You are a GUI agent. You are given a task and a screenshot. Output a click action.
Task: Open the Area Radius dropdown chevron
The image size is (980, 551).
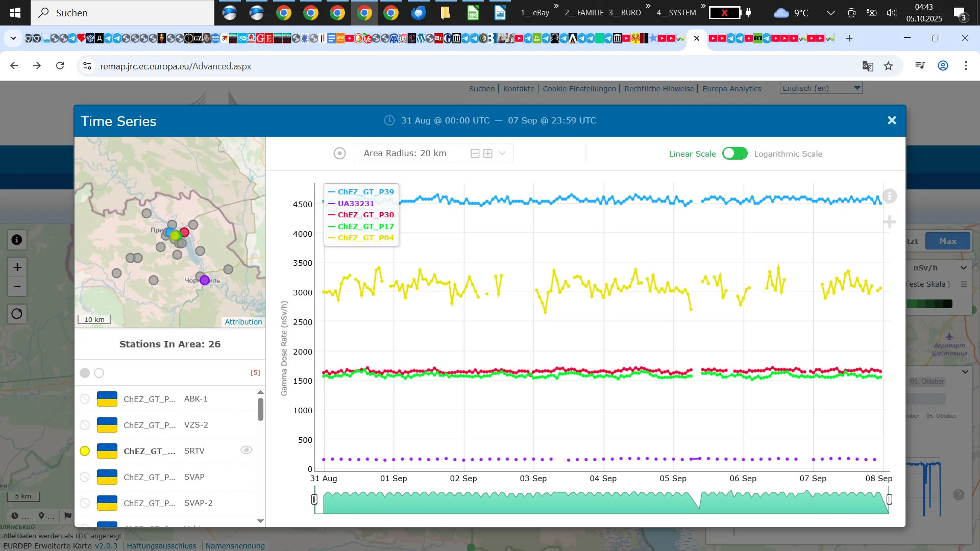click(502, 153)
